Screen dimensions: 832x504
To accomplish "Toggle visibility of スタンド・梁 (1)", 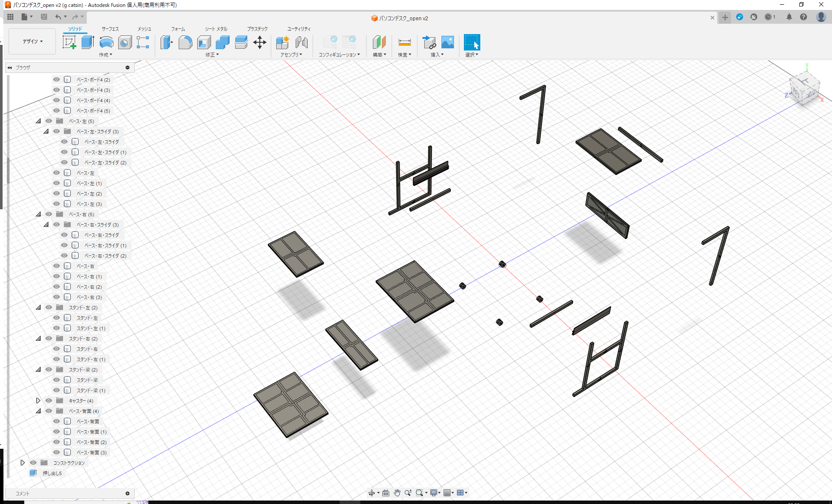I will [57, 390].
